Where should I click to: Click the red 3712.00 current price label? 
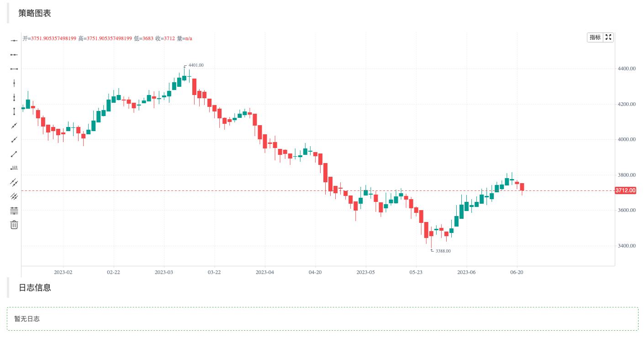tap(625, 190)
